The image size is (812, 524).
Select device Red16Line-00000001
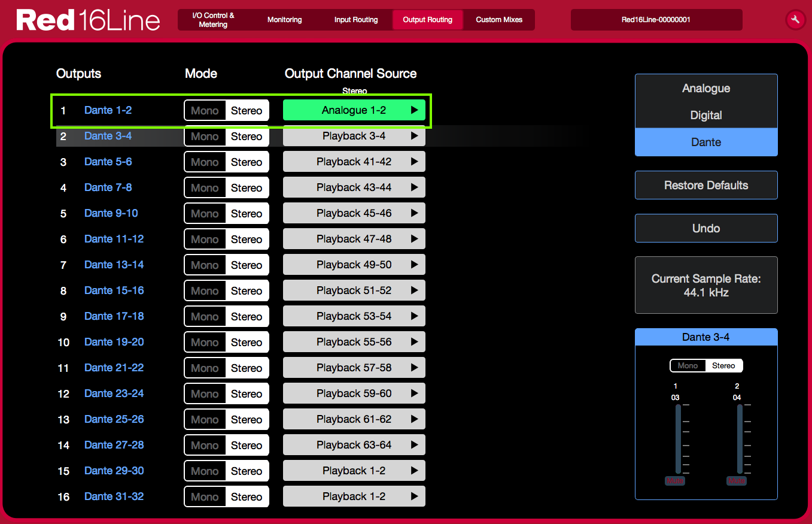coord(656,20)
